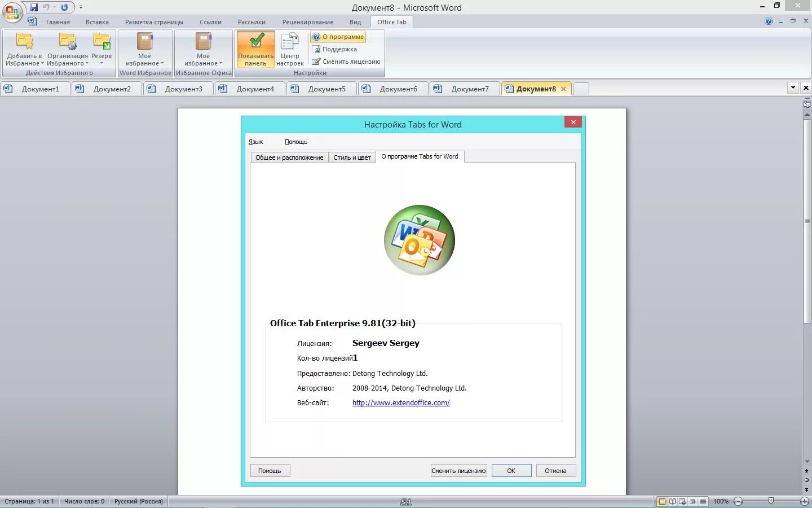
Task: Switch to Разметка страницы tab
Action: coord(154,22)
